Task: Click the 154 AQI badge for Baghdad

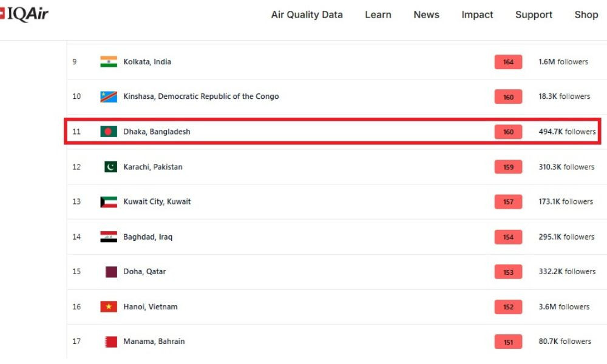Action: pos(508,237)
